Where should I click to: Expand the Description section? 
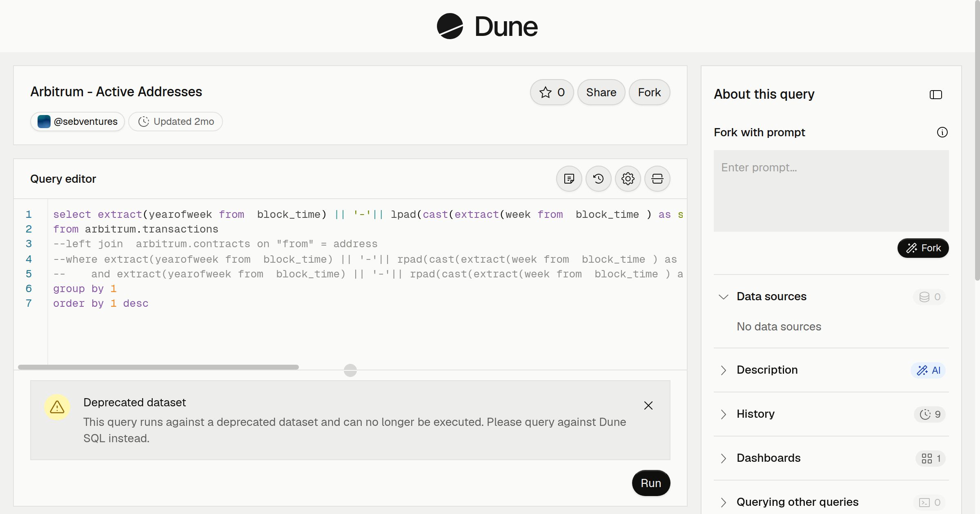[x=723, y=370]
